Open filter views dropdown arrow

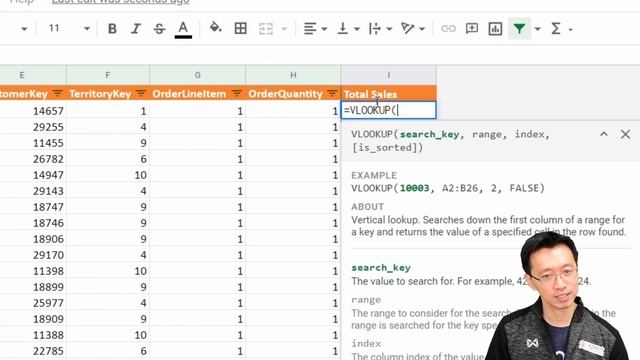538,29
